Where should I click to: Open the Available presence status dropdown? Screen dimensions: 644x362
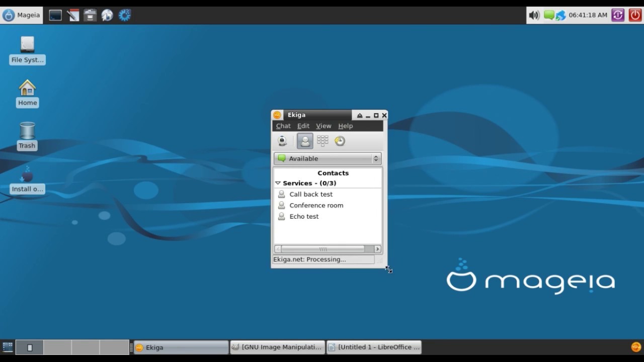328,158
